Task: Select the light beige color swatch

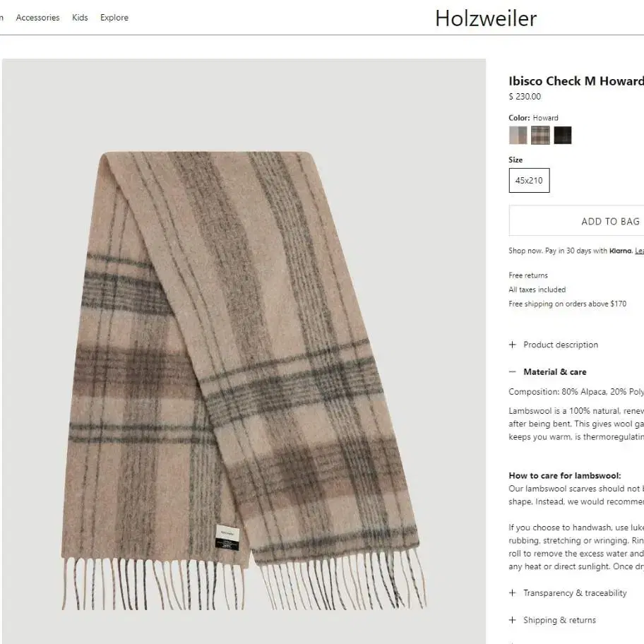Action: pos(518,135)
